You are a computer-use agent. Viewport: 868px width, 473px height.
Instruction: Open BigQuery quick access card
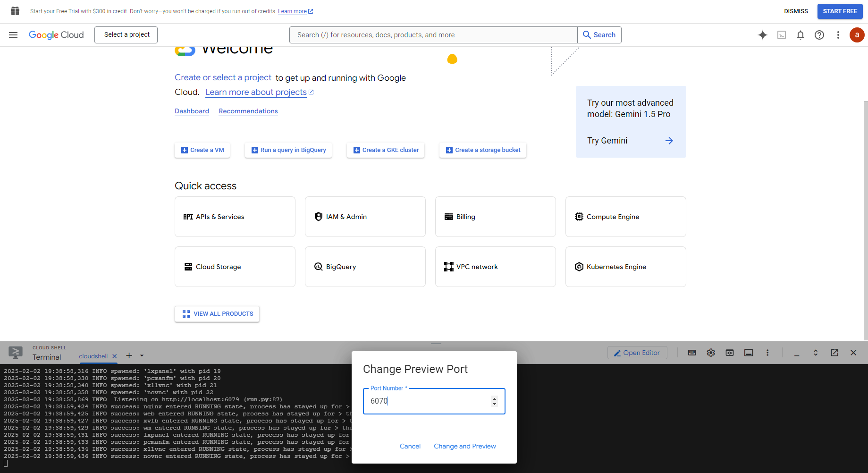pyautogui.click(x=365, y=267)
